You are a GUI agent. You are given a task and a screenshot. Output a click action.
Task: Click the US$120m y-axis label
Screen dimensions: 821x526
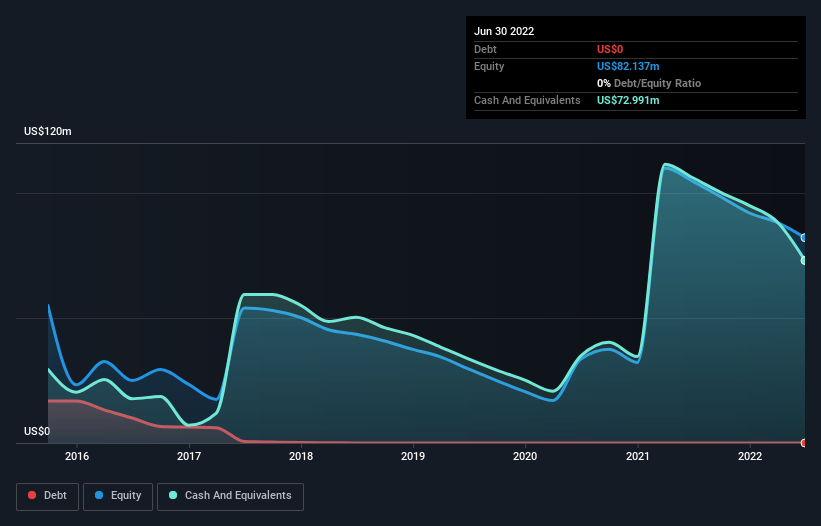(48, 131)
